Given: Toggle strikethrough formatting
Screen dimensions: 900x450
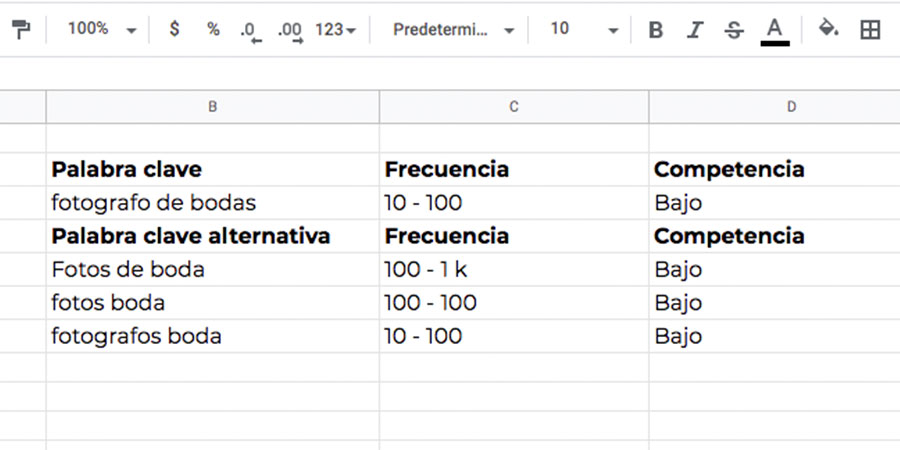Looking at the screenshot, I should 734,30.
